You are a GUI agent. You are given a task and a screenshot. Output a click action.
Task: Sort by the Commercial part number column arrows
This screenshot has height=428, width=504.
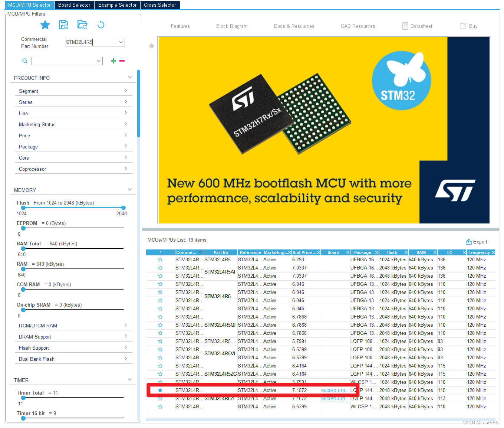point(200,252)
